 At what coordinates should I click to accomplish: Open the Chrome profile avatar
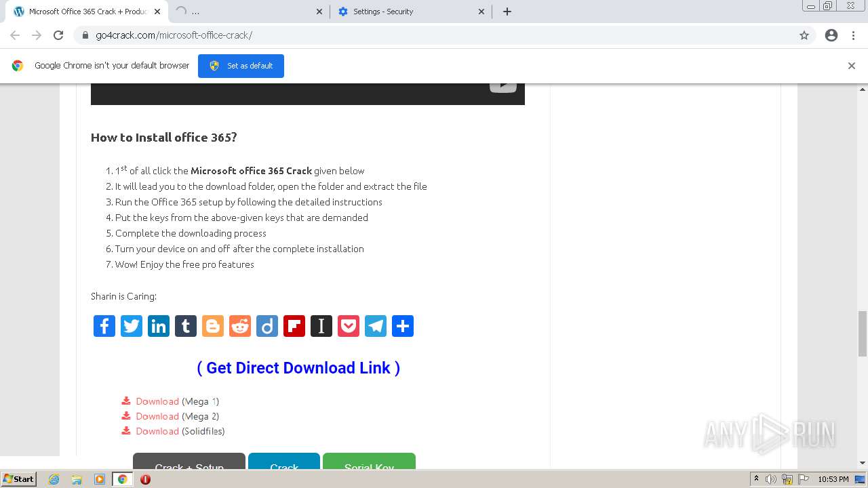[831, 35]
